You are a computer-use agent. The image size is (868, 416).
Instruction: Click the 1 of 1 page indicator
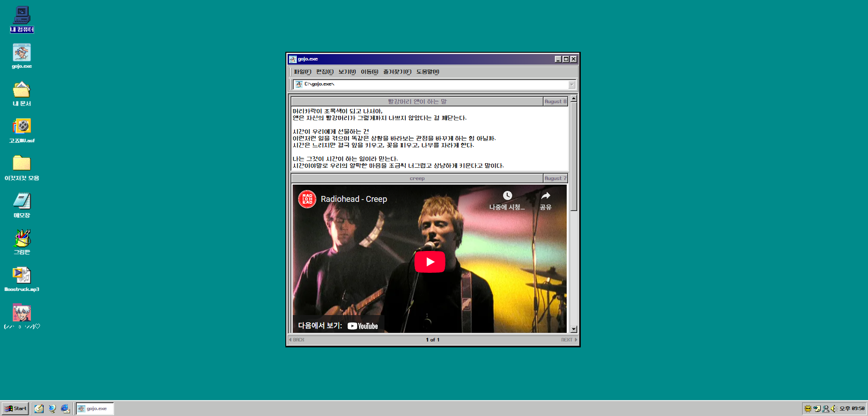point(433,340)
